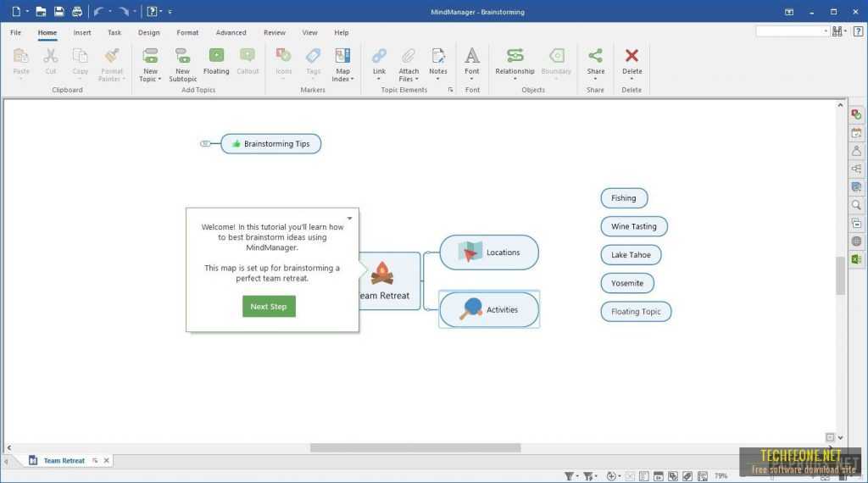Click the Redo arrow icon
This screenshot has width=868, height=483.
tap(124, 12)
